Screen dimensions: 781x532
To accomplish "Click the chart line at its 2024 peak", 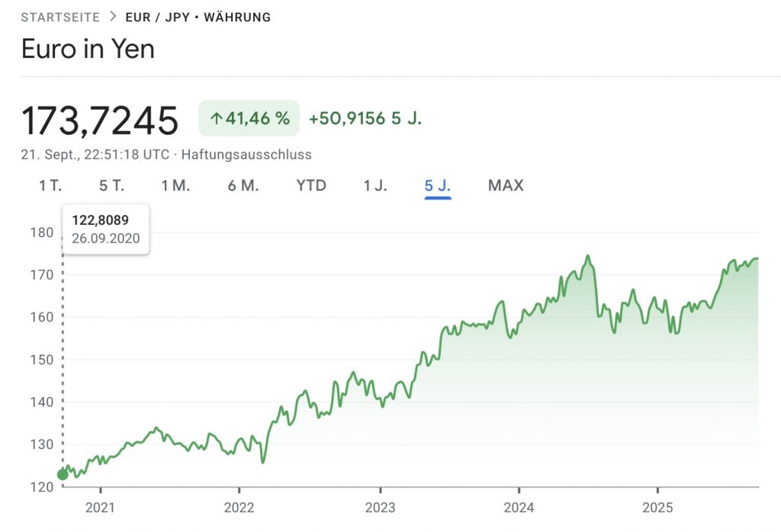I will click(588, 256).
